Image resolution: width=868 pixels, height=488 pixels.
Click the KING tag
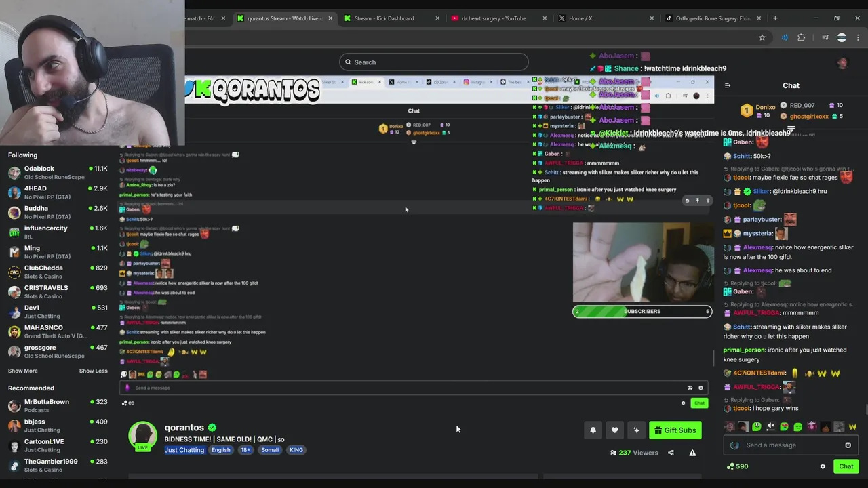tap(296, 450)
